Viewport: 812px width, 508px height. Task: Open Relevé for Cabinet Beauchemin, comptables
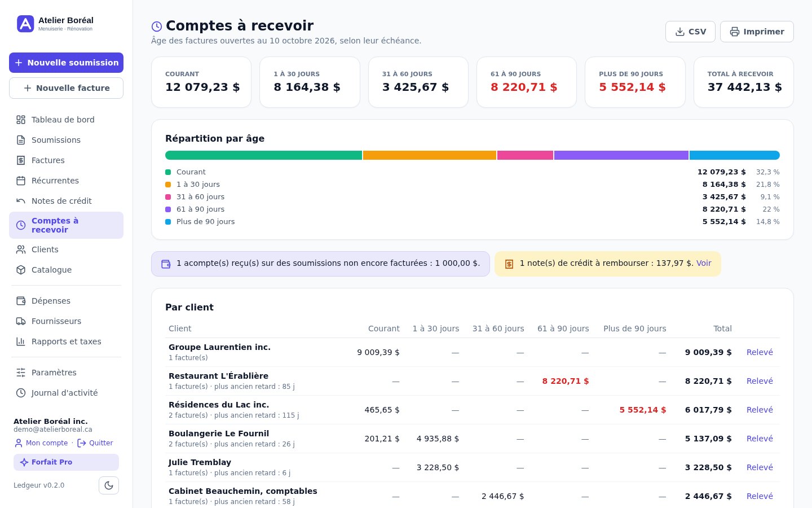click(x=760, y=496)
